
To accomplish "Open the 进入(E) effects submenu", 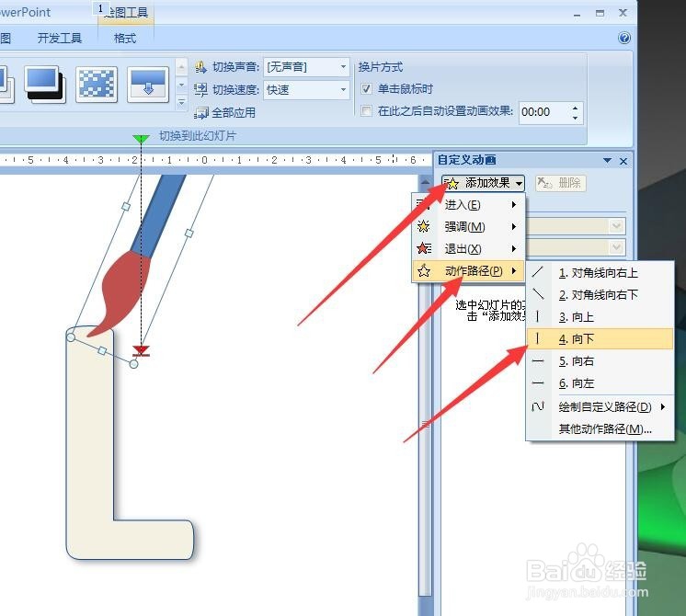I will [468, 205].
